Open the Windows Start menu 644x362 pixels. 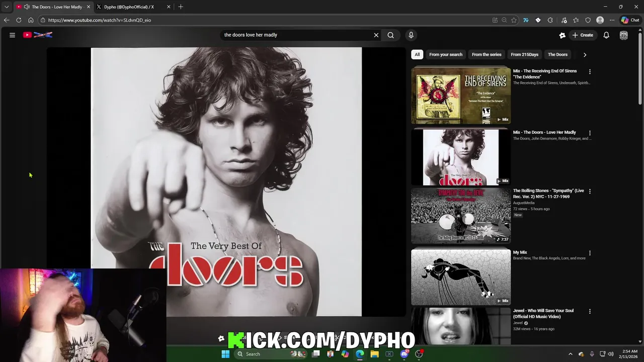tap(225, 354)
